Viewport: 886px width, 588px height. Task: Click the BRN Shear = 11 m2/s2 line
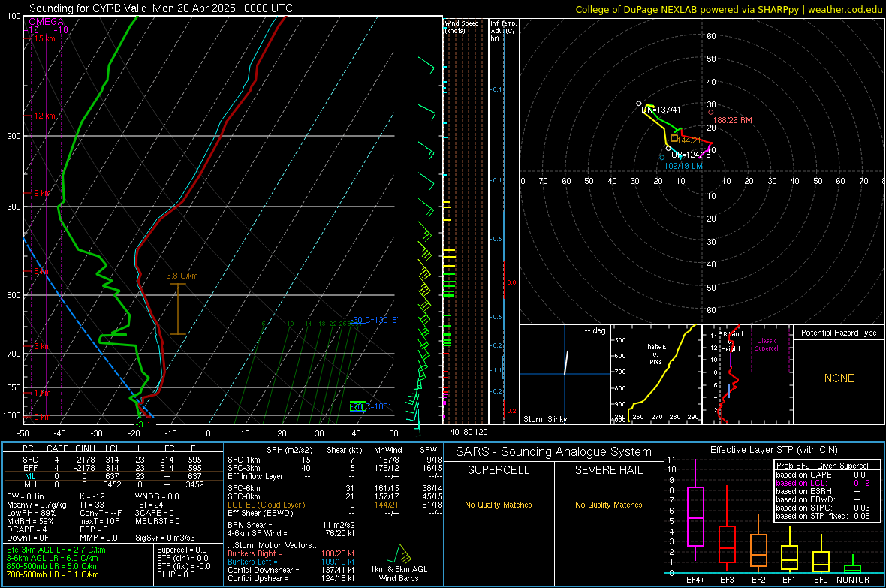click(x=291, y=525)
